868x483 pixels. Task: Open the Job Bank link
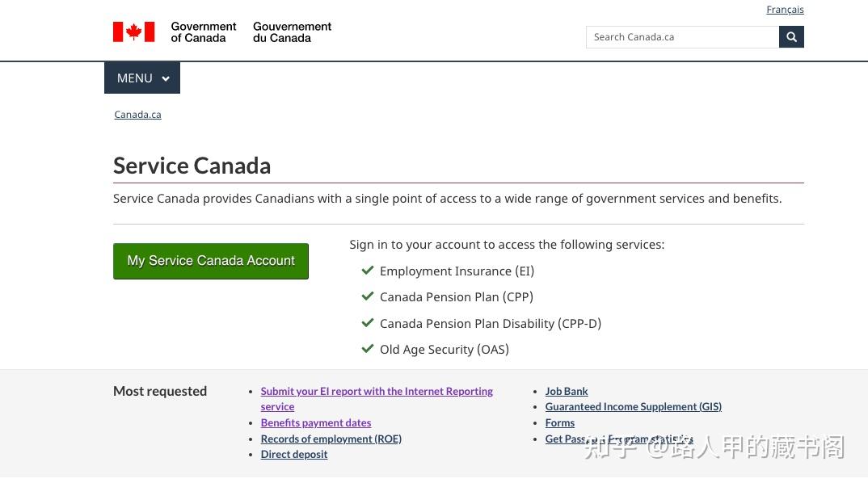point(567,392)
